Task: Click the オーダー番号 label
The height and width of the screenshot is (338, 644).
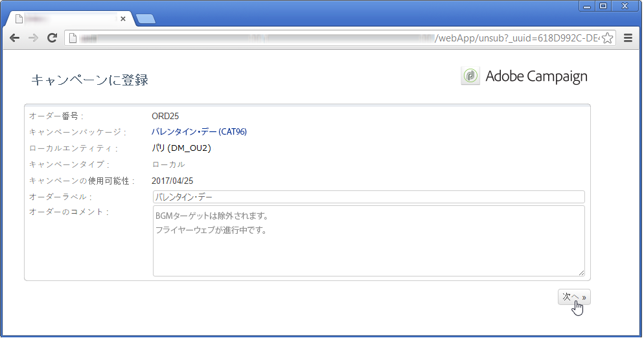Action: 56,116
